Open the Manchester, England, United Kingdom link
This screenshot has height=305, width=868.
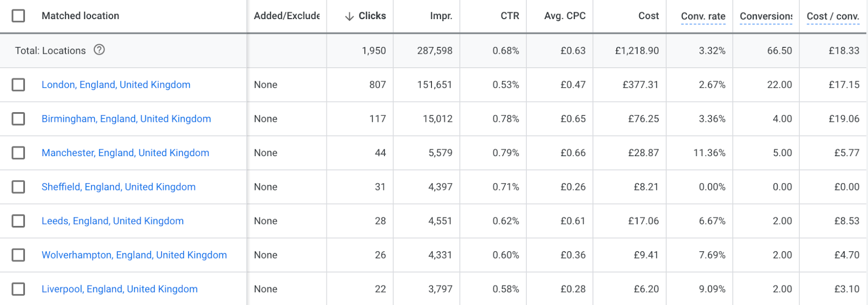[x=125, y=153]
